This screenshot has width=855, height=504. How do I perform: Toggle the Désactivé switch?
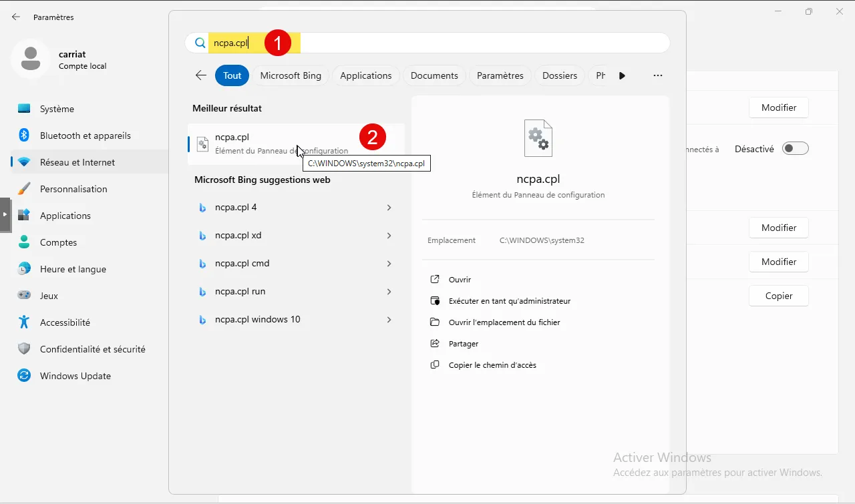(796, 149)
